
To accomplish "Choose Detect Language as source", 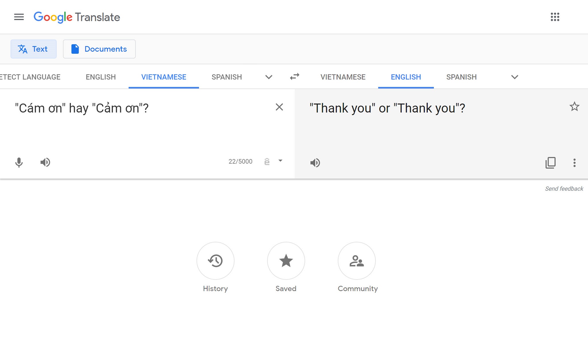I will point(30,77).
